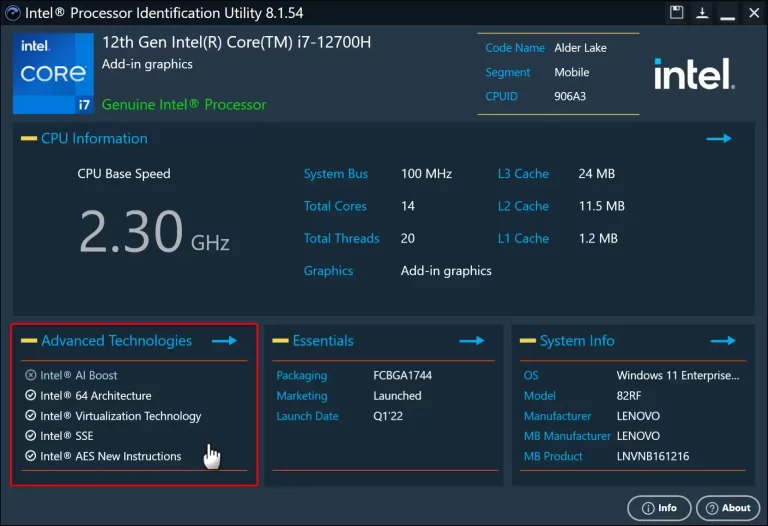
Task: Open the About button
Action: coord(728,508)
